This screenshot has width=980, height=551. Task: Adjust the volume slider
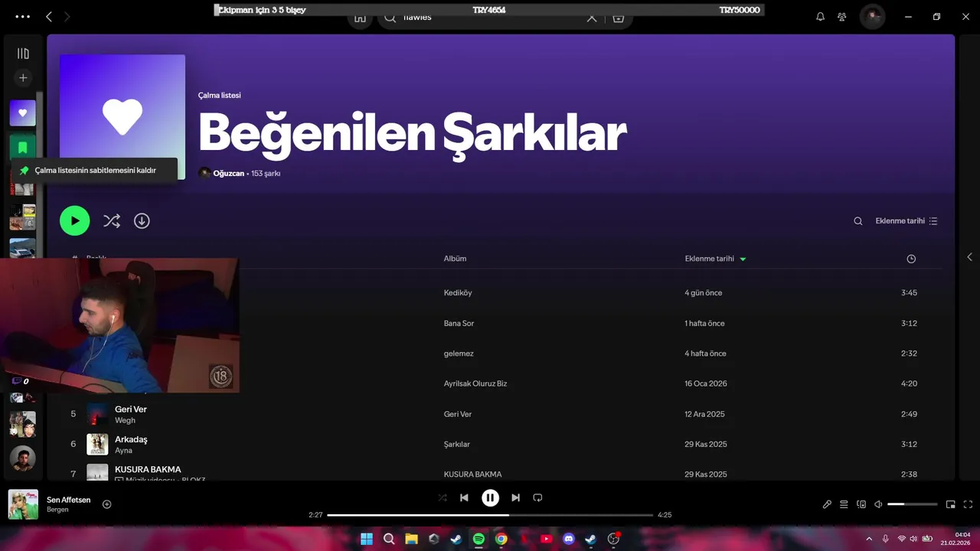click(x=913, y=504)
